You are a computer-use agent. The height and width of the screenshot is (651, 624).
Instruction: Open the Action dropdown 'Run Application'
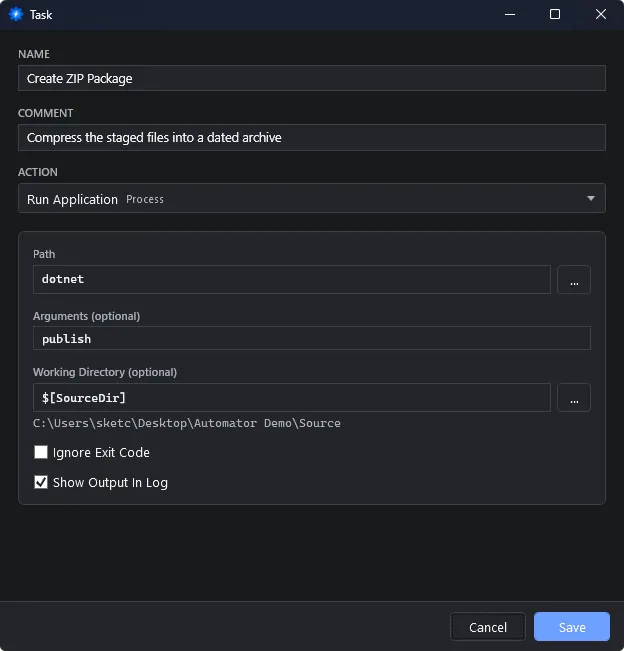point(312,198)
